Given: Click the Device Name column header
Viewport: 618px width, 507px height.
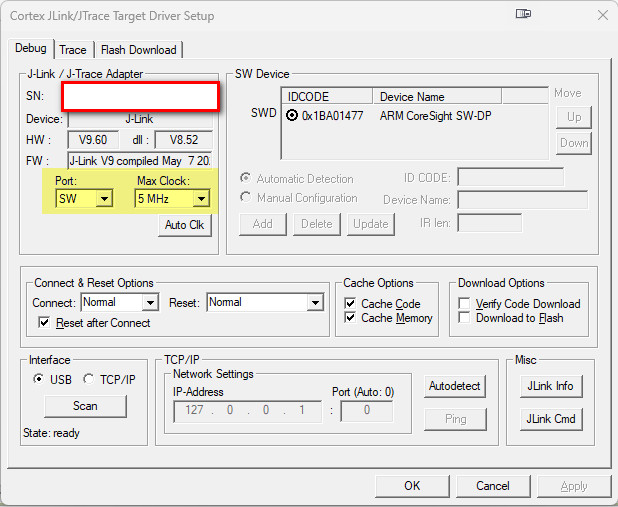Looking at the screenshot, I should [437, 97].
